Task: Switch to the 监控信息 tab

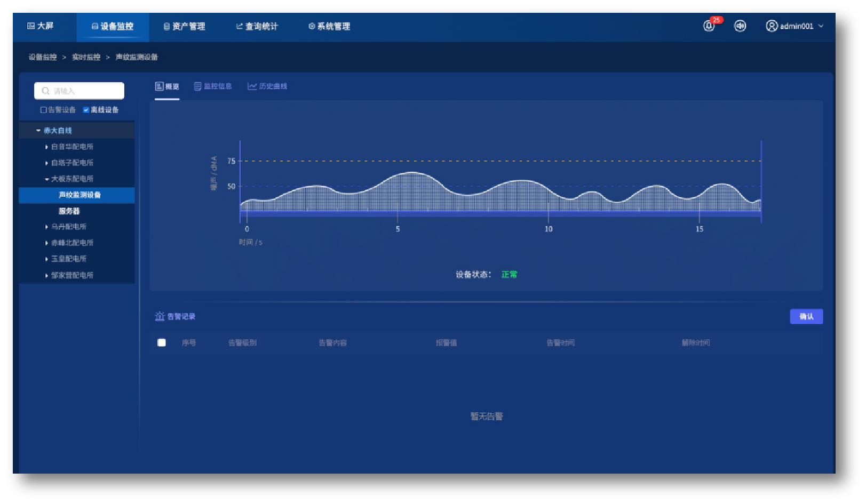Action: [x=213, y=86]
